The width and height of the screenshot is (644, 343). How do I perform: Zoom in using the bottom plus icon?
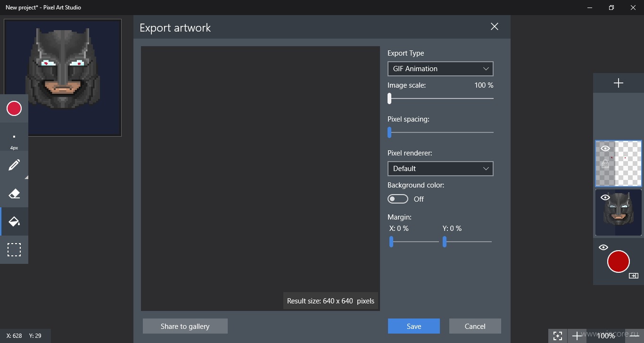click(x=577, y=336)
